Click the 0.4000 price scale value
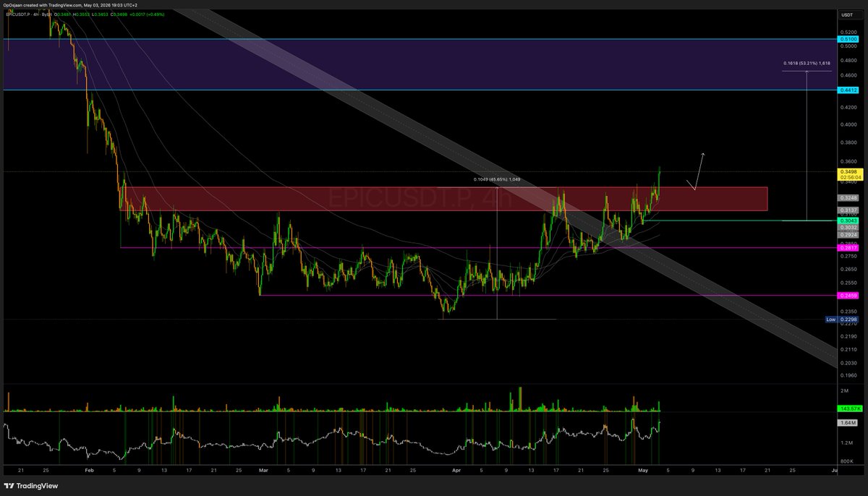This screenshot has width=868, height=496. pyautogui.click(x=848, y=124)
